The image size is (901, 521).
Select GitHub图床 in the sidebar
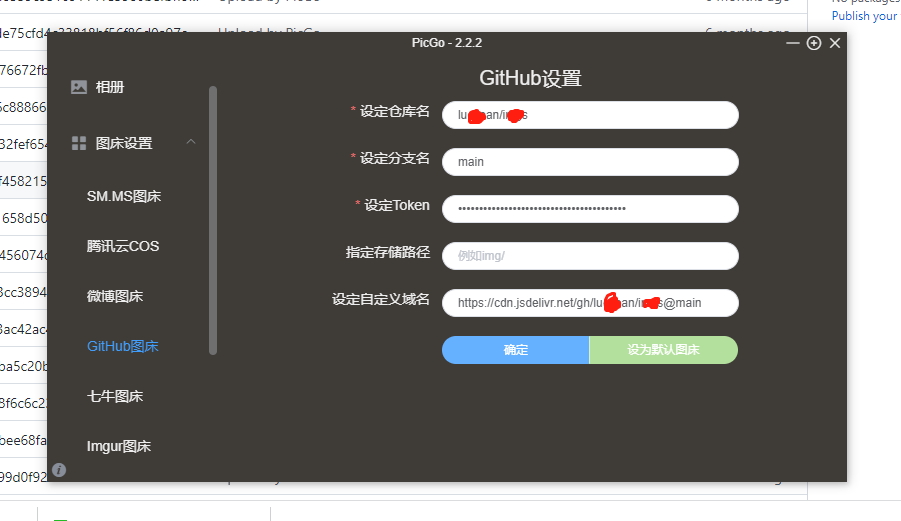[122, 346]
